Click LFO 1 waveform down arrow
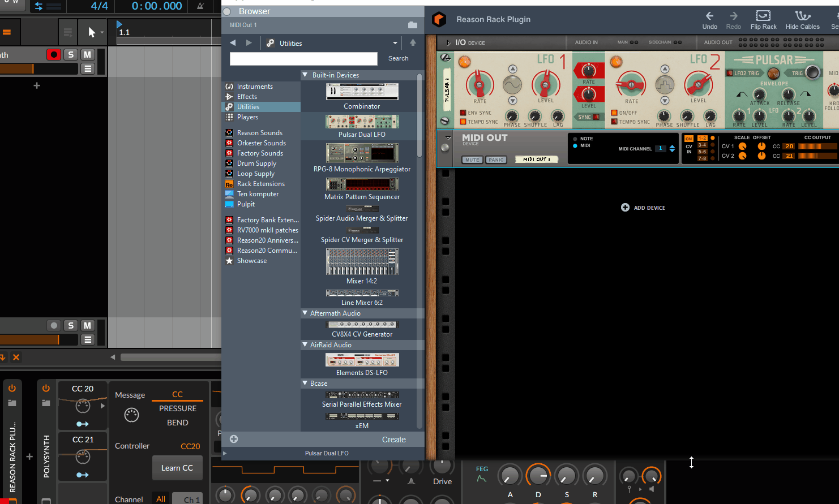 click(512, 101)
